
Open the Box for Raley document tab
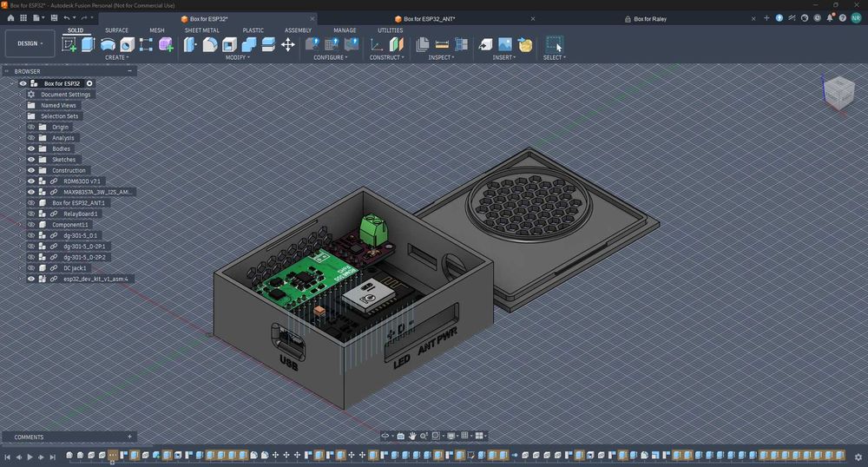point(650,19)
